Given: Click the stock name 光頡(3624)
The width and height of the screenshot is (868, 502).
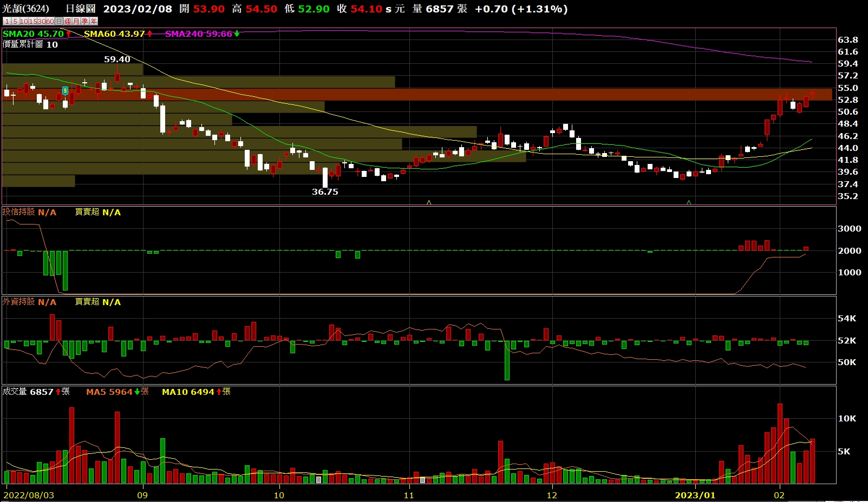Looking at the screenshot, I should tap(25, 9).
